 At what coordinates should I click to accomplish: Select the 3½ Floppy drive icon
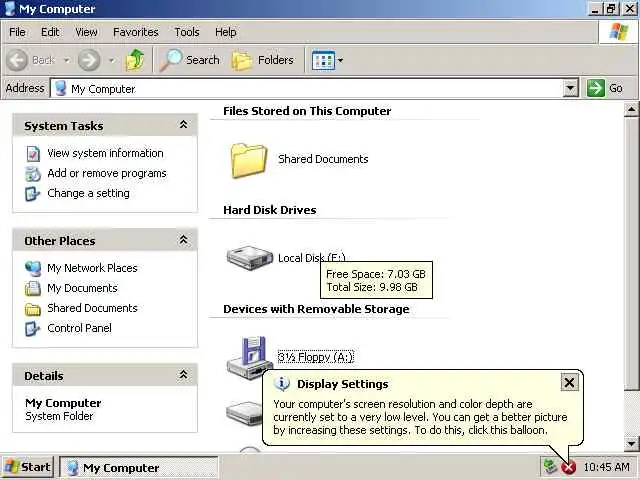click(x=250, y=357)
